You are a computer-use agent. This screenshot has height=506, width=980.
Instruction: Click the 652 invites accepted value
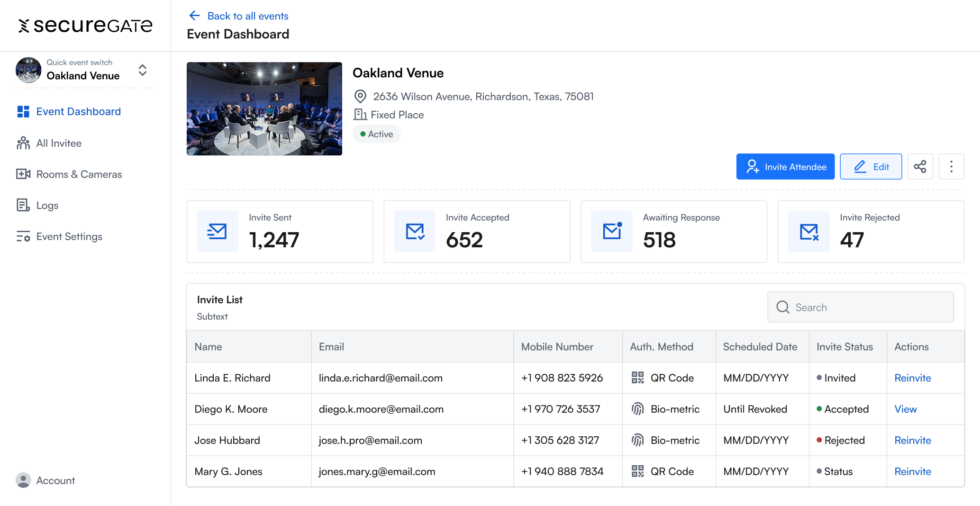(464, 240)
